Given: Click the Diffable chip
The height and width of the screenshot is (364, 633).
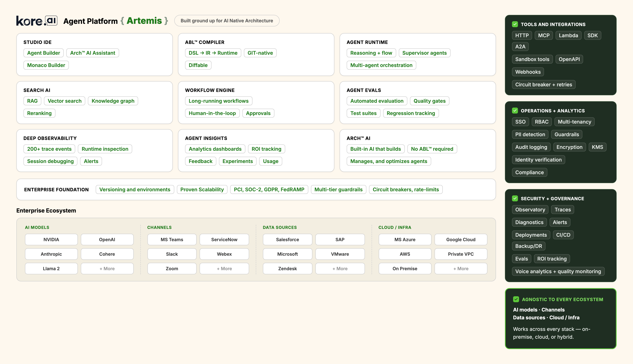Looking at the screenshot, I should 198,65.
